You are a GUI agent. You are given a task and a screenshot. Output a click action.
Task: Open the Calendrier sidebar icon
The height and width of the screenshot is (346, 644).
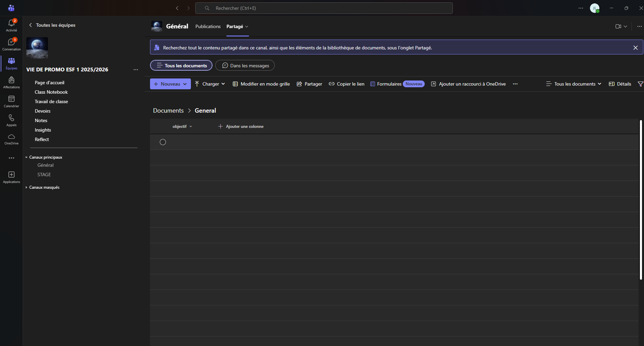click(x=11, y=101)
